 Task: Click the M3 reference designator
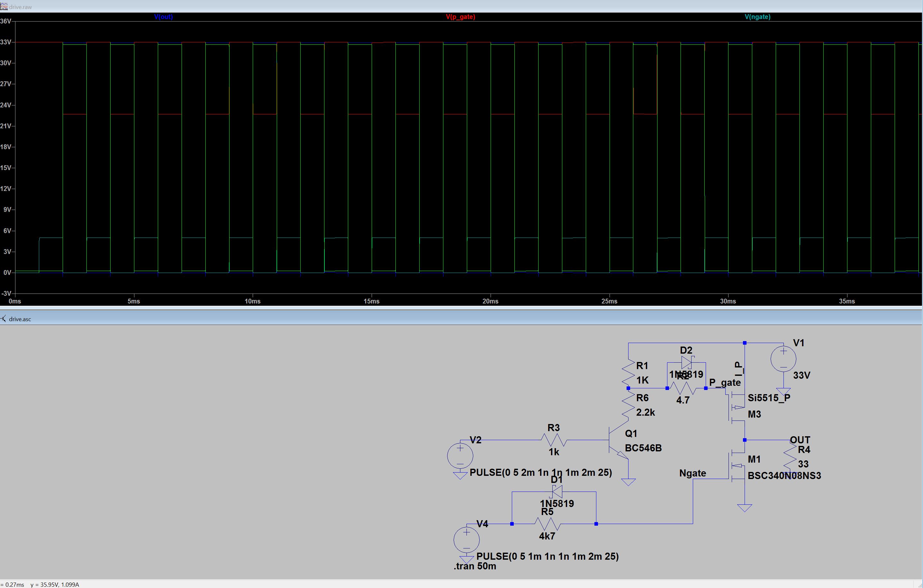pos(754,414)
